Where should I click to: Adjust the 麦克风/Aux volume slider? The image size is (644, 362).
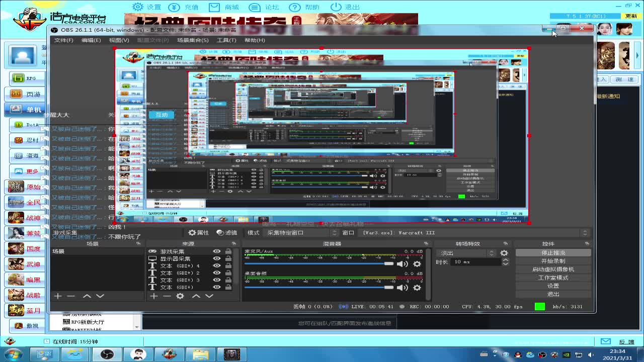[319, 264]
